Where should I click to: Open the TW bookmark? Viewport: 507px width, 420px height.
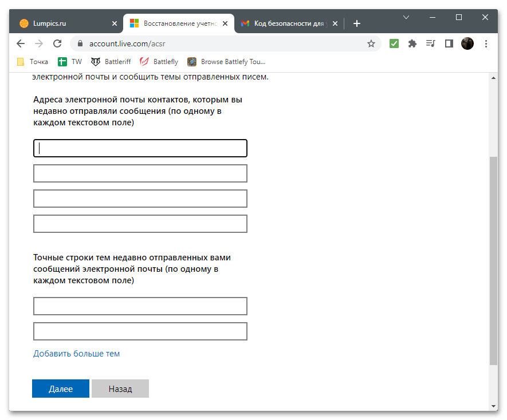click(x=70, y=62)
